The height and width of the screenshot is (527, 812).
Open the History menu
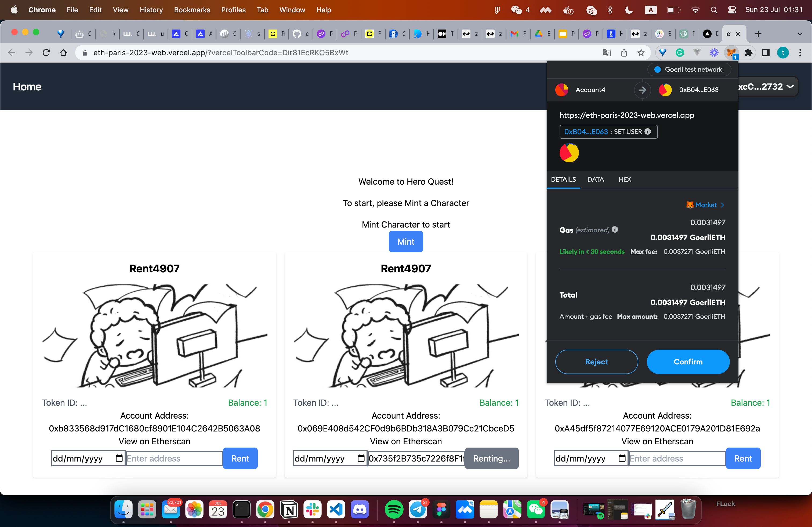151,10
